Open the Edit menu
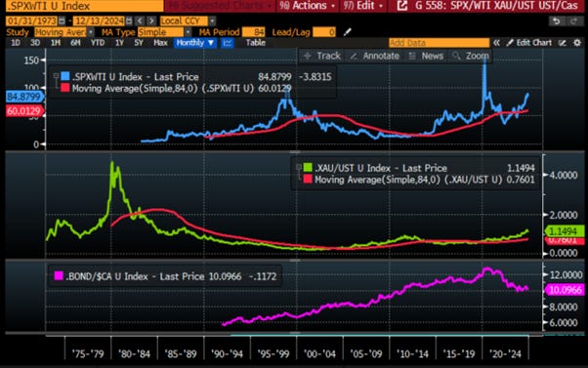 (x=363, y=6)
